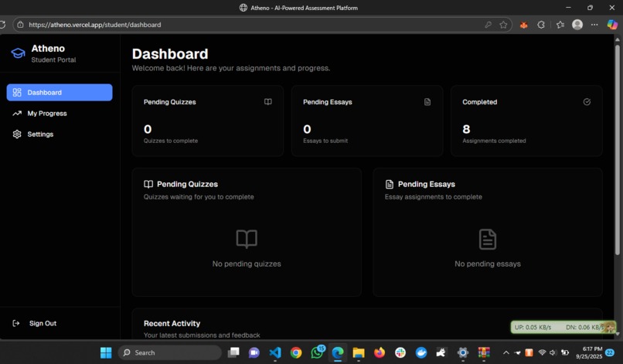623x364 pixels.
Task: Click the password key icon in address bar
Action: (488, 25)
